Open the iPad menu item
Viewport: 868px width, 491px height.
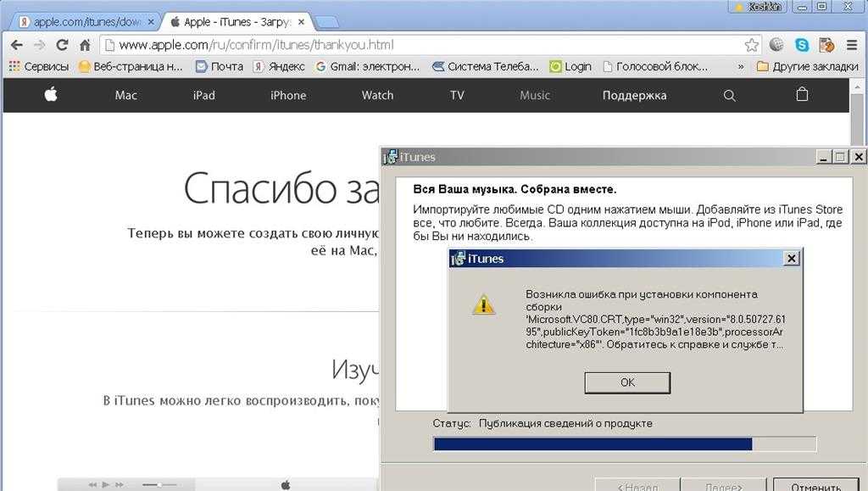tap(203, 95)
